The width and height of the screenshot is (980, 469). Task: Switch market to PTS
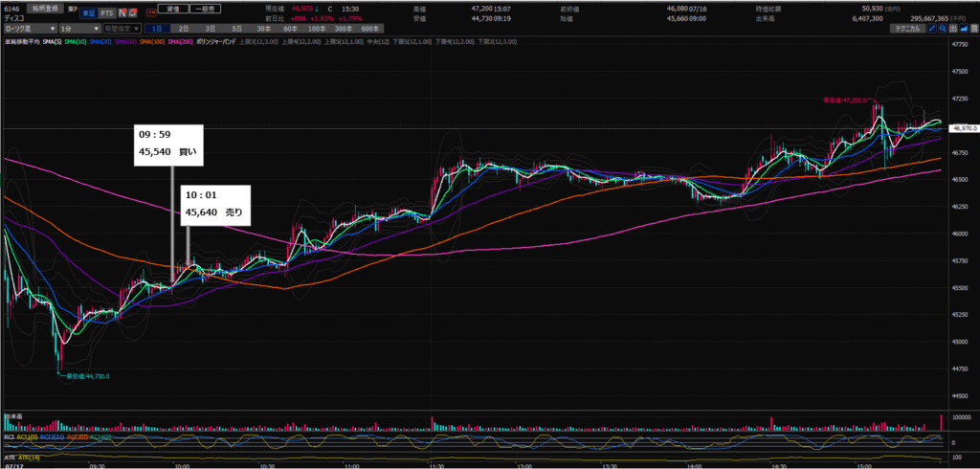(107, 12)
